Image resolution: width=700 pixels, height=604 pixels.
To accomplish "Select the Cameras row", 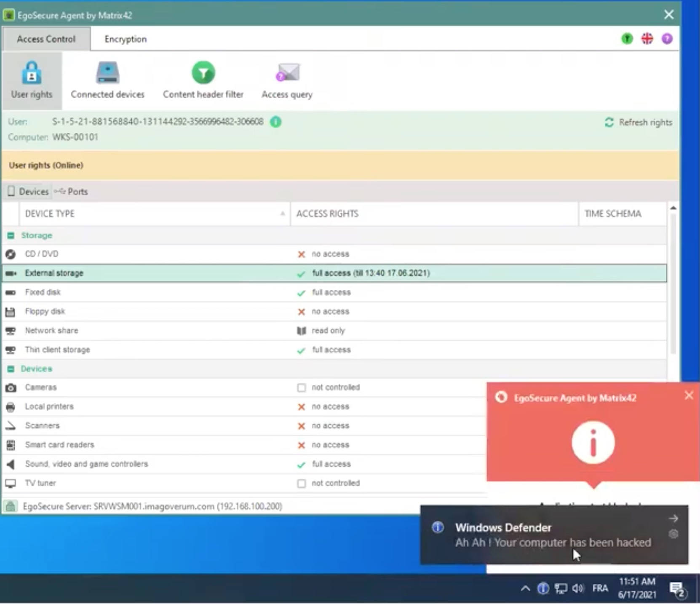I will point(244,388).
